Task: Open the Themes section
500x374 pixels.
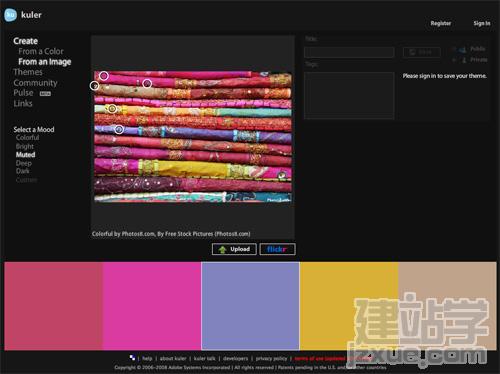Action: tap(28, 72)
